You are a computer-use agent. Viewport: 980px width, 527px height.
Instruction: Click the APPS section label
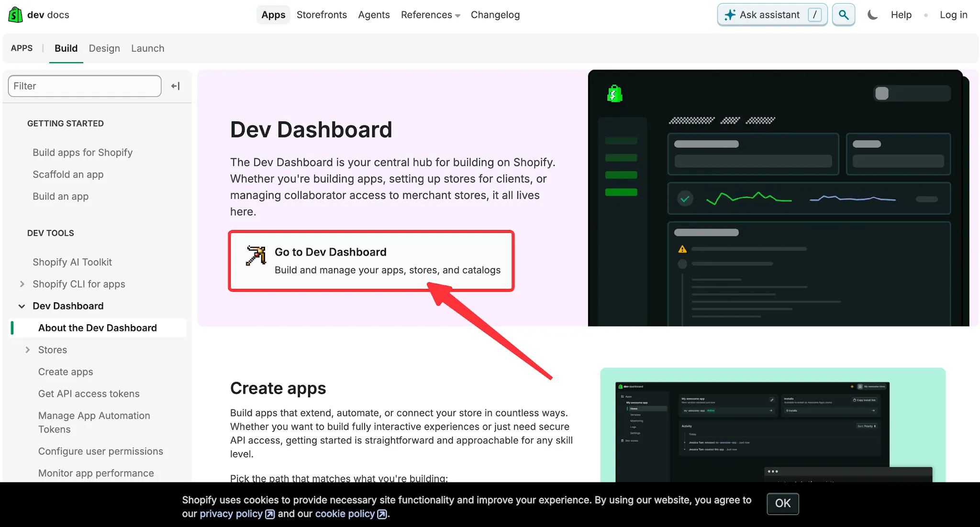click(22, 48)
